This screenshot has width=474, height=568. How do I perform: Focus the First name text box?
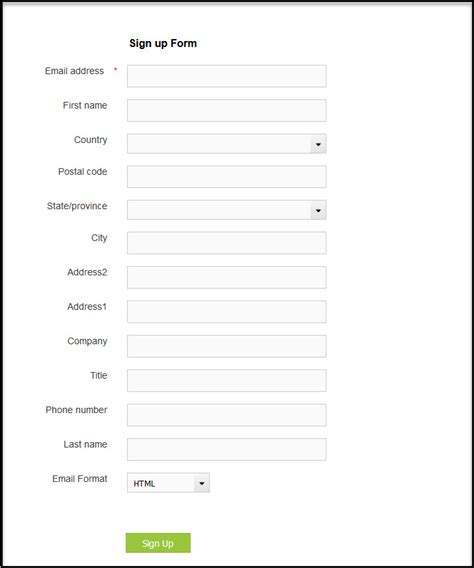[226, 110]
